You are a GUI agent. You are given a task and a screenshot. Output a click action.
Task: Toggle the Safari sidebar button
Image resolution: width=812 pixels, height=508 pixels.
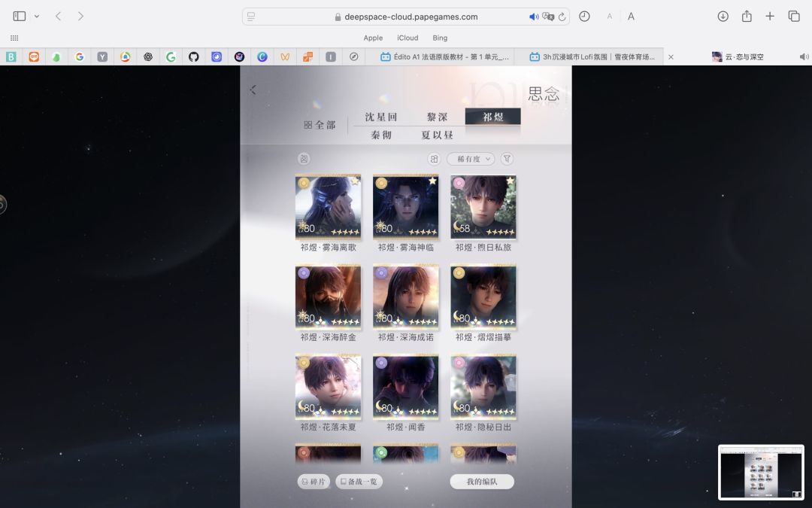point(20,16)
